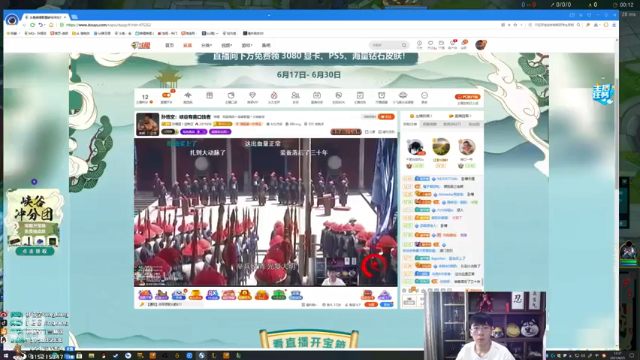Open Windows Start button on taskbar

(6, 356)
